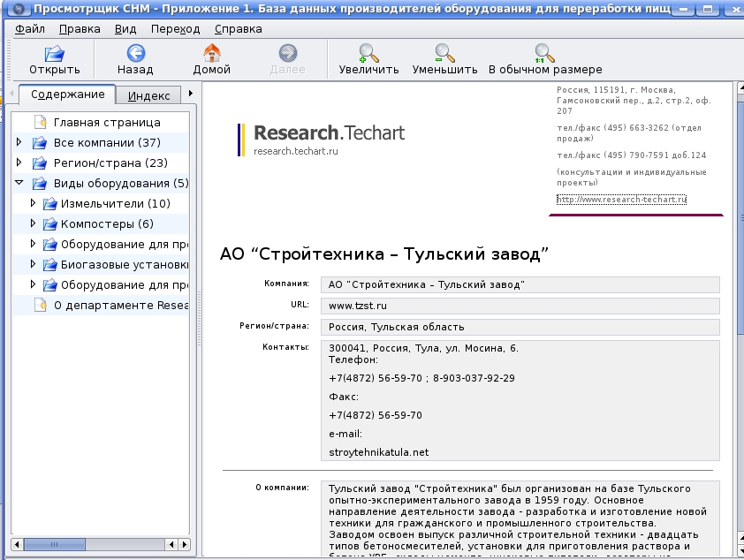The width and height of the screenshot is (744, 560).
Task: Open the Правка menu
Action: point(80,29)
